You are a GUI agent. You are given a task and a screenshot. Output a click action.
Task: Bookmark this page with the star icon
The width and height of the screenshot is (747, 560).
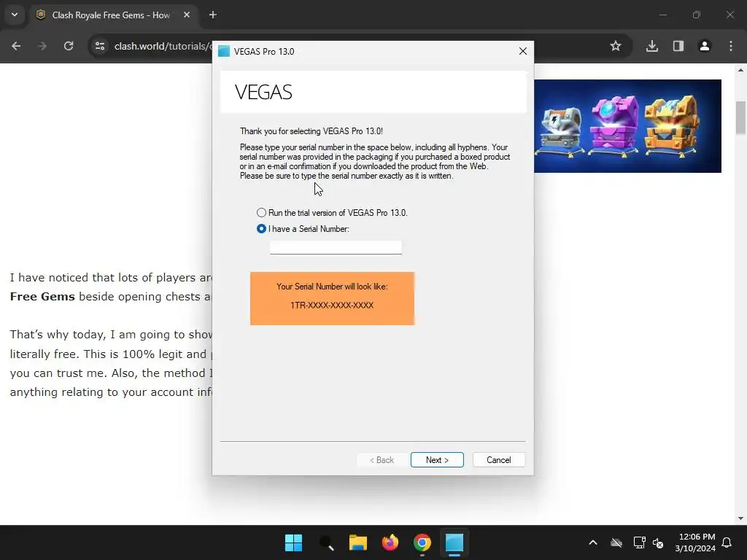[616, 46]
